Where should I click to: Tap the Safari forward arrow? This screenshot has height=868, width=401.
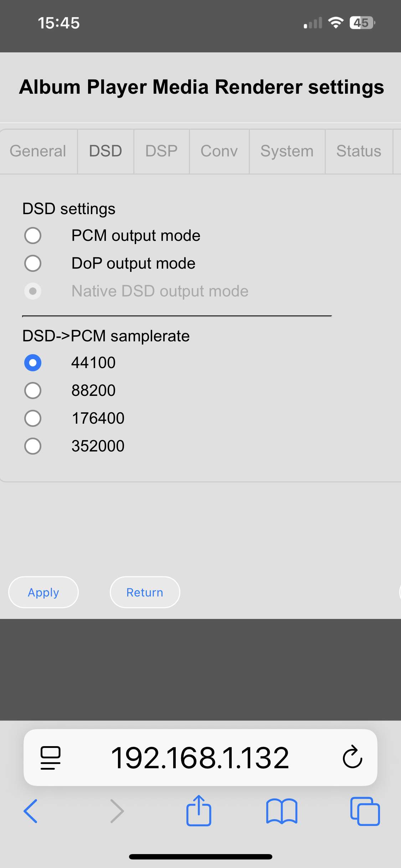click(117, 811)
